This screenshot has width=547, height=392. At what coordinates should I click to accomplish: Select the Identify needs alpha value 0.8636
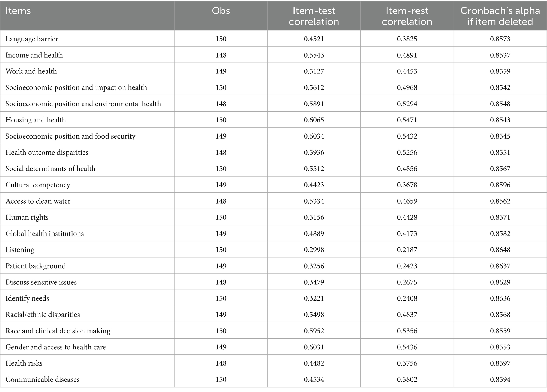[x=500, y=298]
